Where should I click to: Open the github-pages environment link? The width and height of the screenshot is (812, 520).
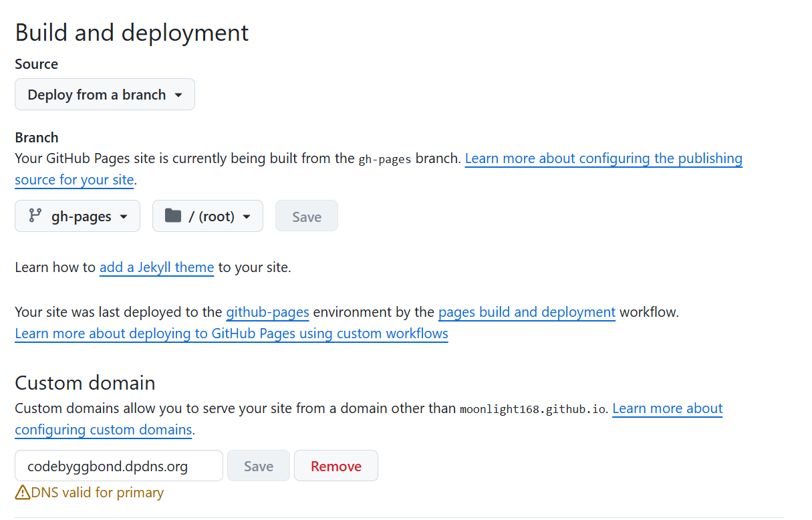267,312
